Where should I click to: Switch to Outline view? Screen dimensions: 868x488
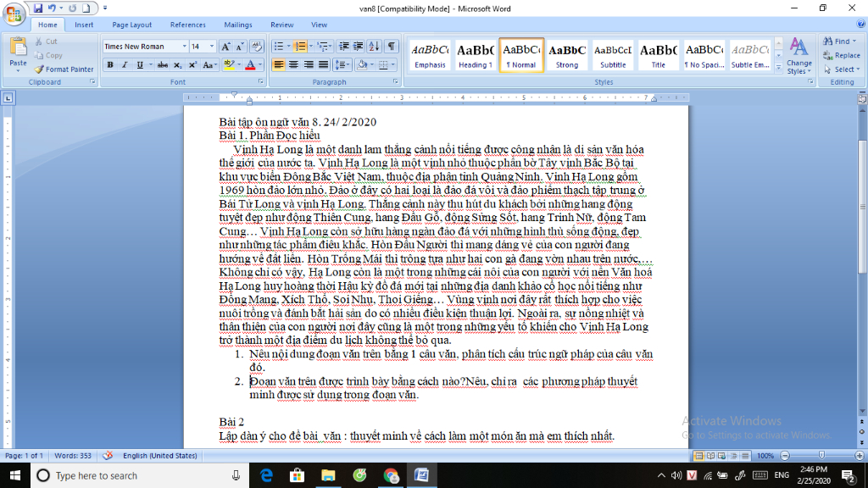coord(733,456)
